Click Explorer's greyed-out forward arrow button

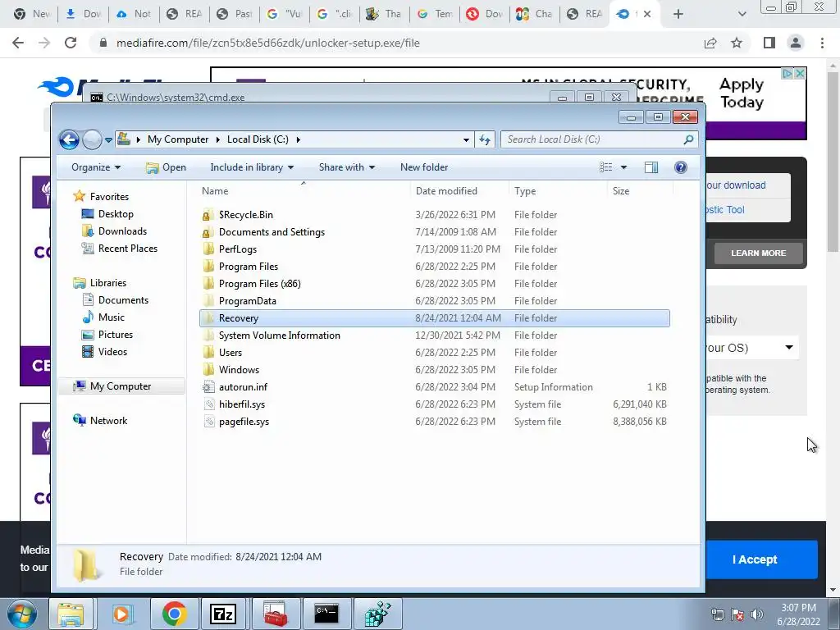point(92,139)
